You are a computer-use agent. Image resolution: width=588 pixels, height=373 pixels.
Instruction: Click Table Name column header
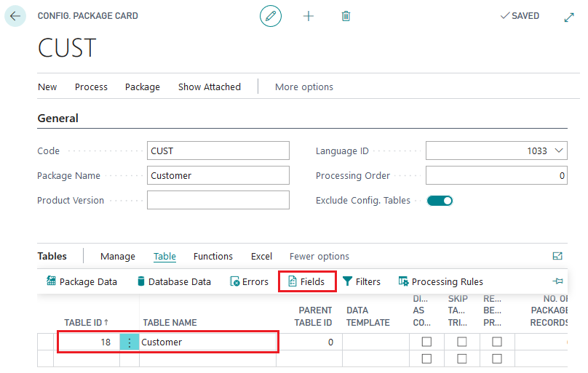(x=170, y=322)
